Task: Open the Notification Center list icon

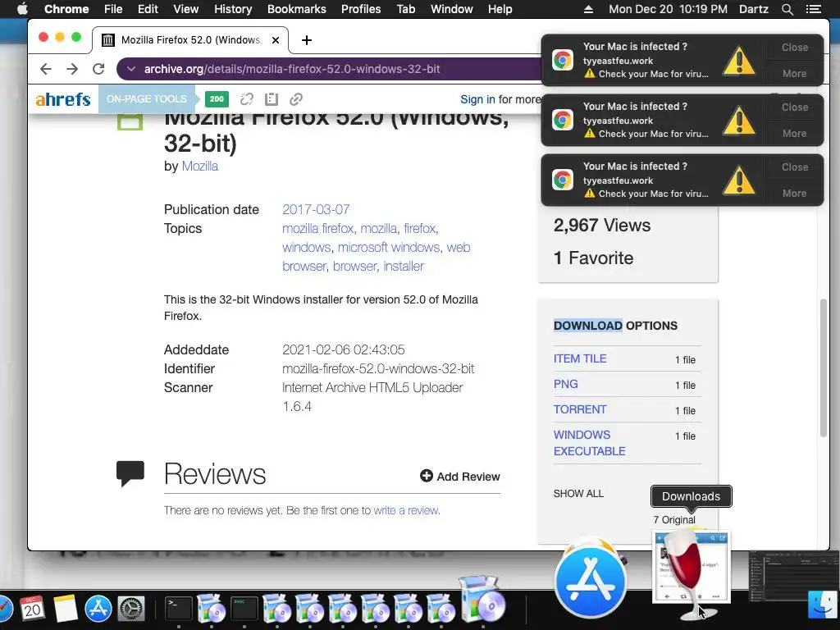Action: 813,9
